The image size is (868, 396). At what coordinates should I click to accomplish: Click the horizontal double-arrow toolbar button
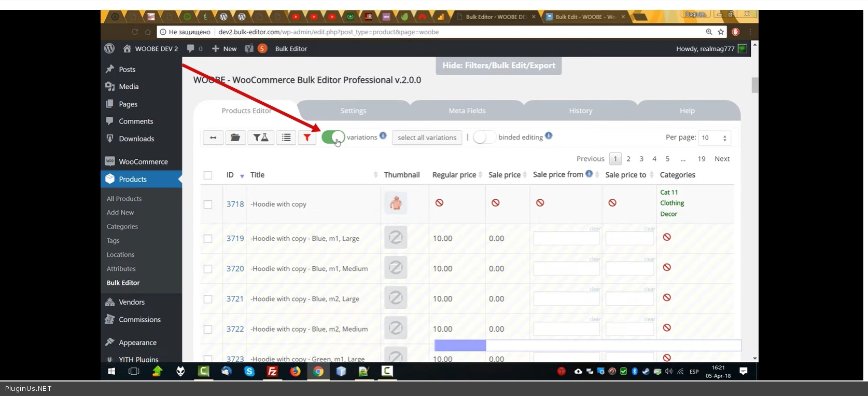213,138
